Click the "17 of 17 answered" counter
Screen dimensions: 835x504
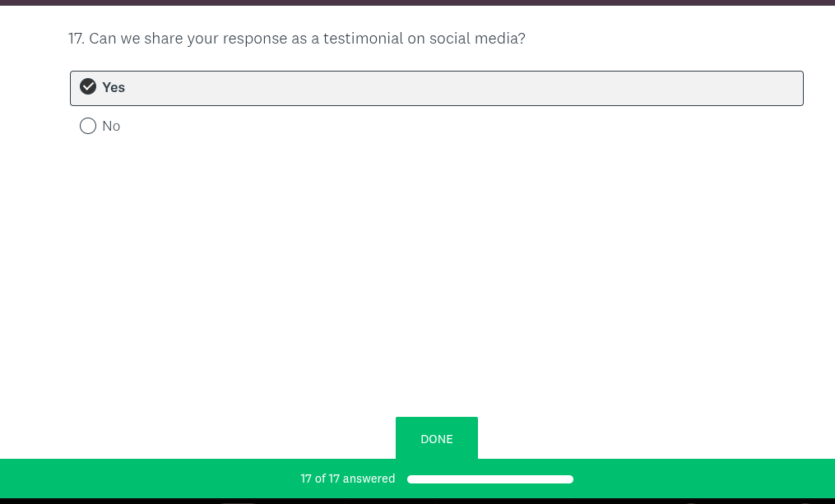click(348, 479)
